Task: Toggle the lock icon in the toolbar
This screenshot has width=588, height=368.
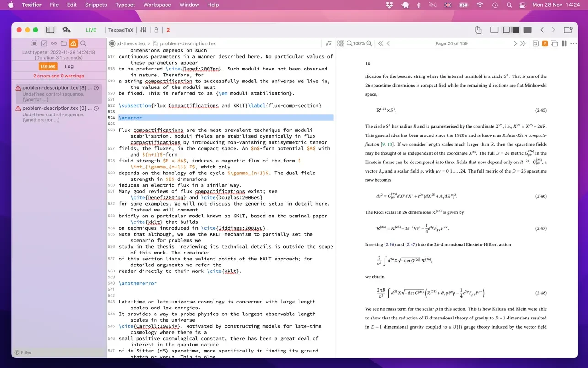Action: tap(156, 30)
